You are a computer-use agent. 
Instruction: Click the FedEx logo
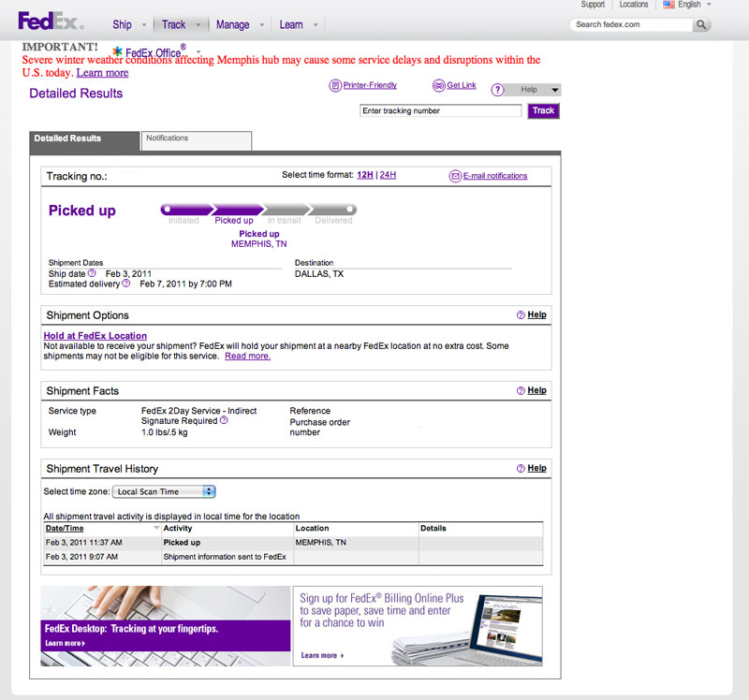[x=51, y=22]
